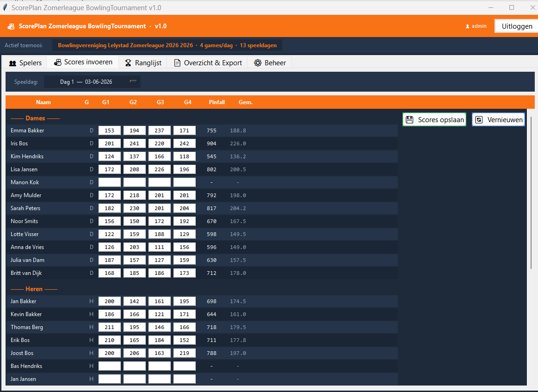Click Erik Bos G3 score 184

[x=160, y=340]
